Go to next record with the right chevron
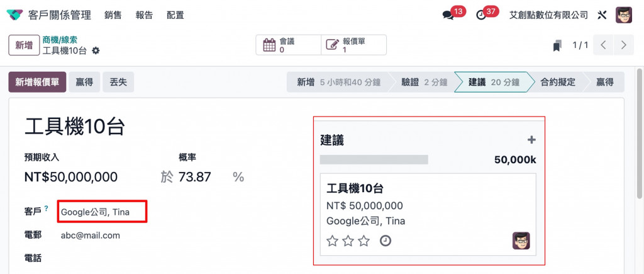Screen dimensions: 644x274 coord(623,45)
